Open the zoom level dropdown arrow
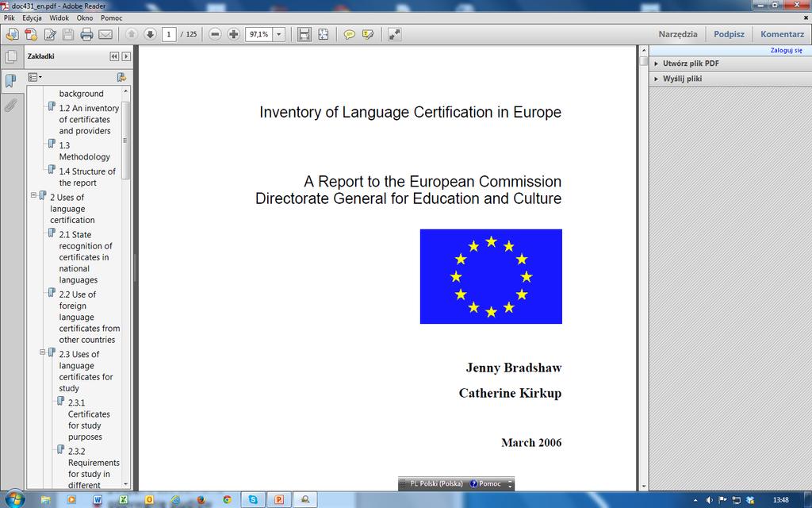 click(278, 34)
